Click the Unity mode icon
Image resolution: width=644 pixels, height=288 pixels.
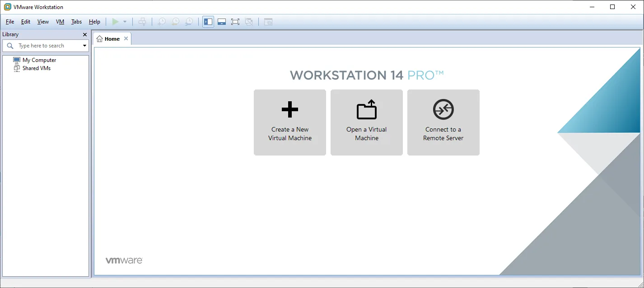249,22
